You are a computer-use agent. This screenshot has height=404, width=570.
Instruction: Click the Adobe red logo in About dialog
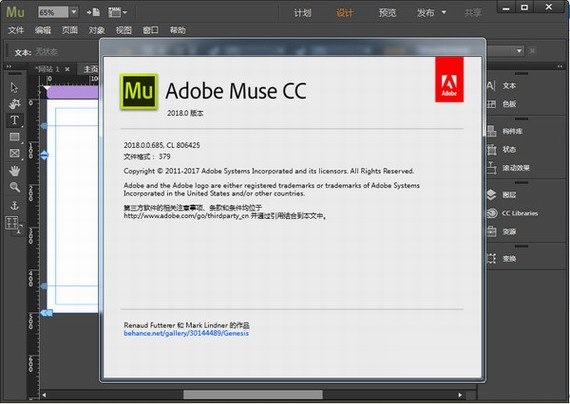(449, 79)
